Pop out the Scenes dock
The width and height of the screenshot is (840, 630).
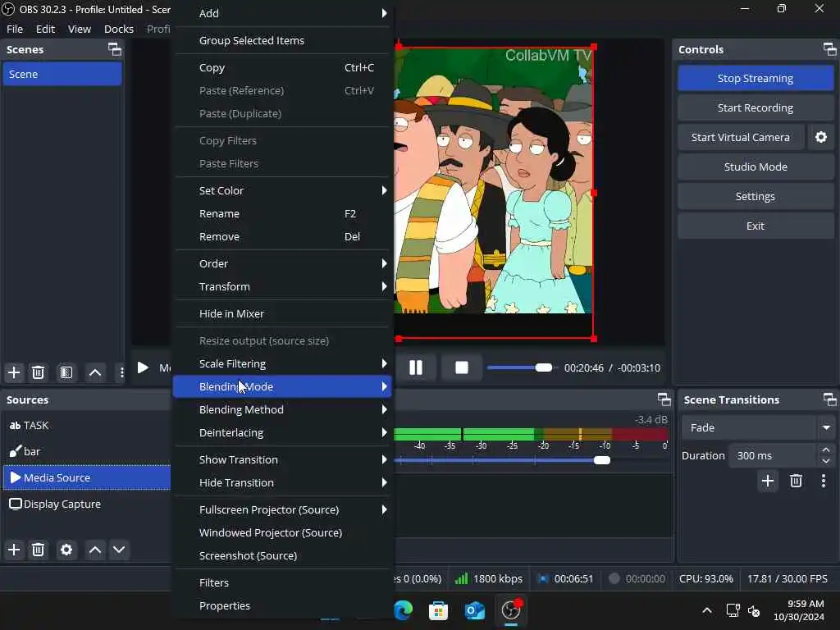(x=115, y=49)
